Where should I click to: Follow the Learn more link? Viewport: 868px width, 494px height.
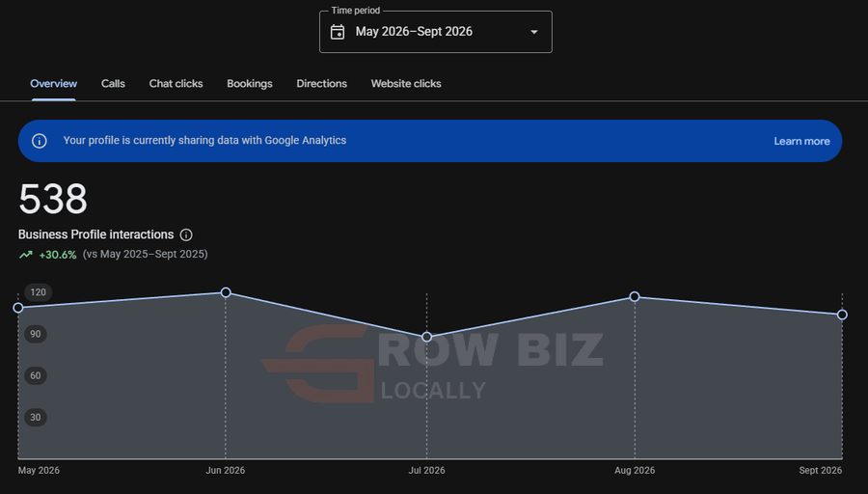pos(801,141)
